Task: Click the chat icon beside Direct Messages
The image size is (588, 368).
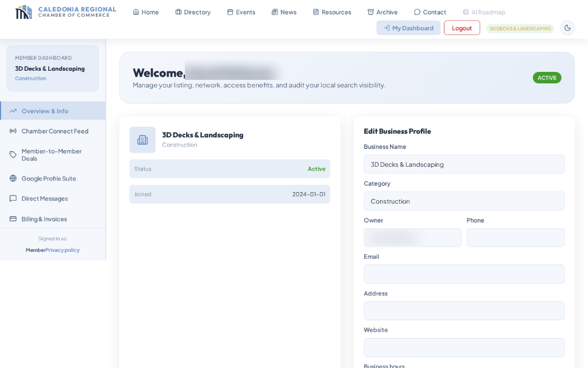Action: (x=13, y=198)
